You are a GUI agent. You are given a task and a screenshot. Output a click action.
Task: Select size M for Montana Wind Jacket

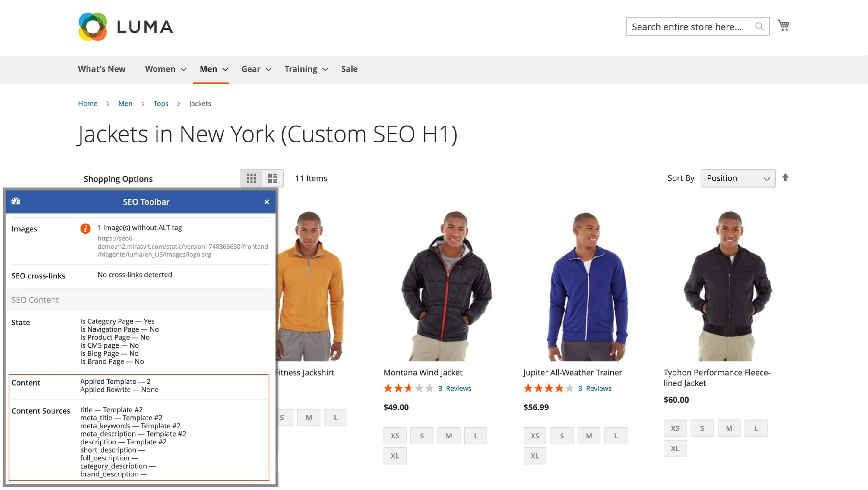point(448,435)
